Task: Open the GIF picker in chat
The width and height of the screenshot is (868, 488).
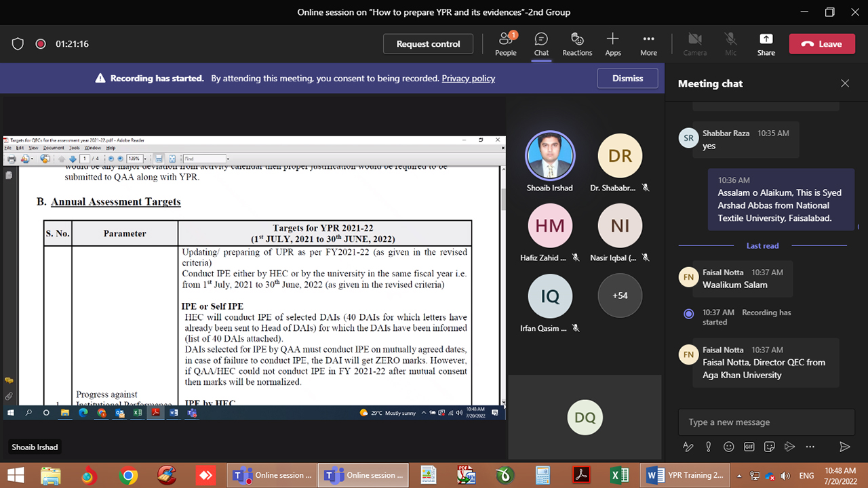Action: [749, 447]
